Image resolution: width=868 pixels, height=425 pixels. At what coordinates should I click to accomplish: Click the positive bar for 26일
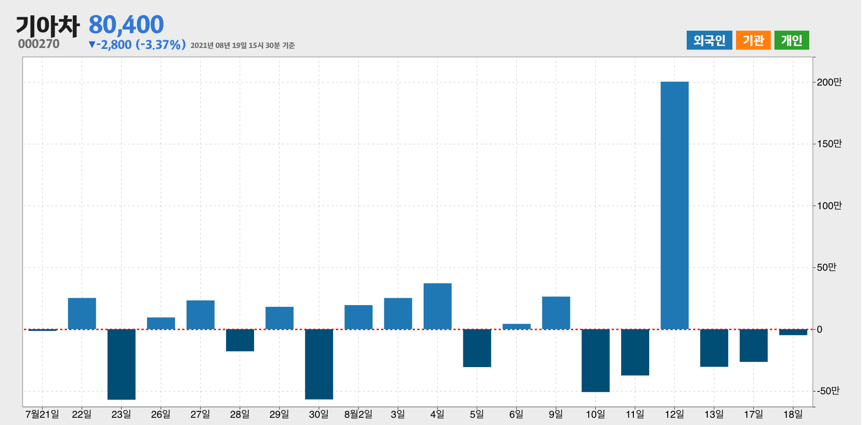pyautogui.click(x=161, y=323)
